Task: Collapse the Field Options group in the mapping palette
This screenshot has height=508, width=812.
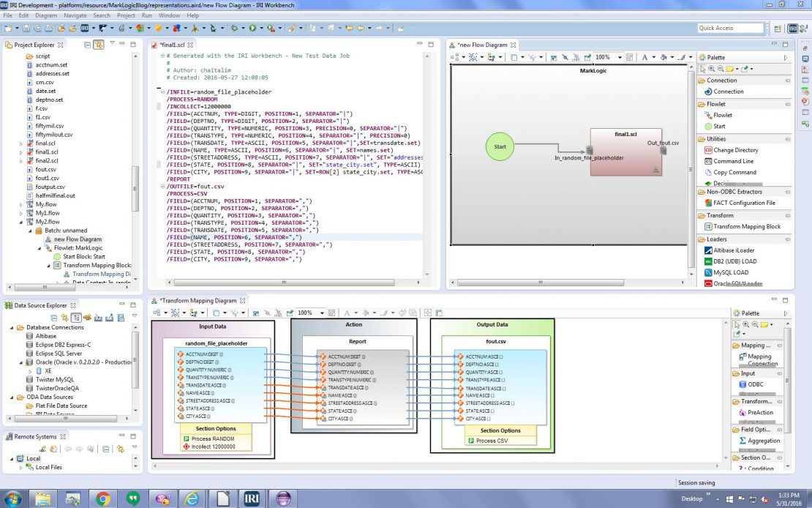Action: click(x=758, y=429)
